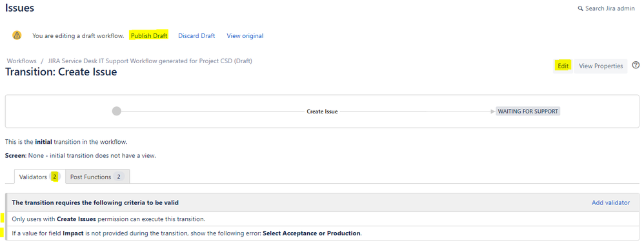Click the search magnifier icon

coord(580,8)
